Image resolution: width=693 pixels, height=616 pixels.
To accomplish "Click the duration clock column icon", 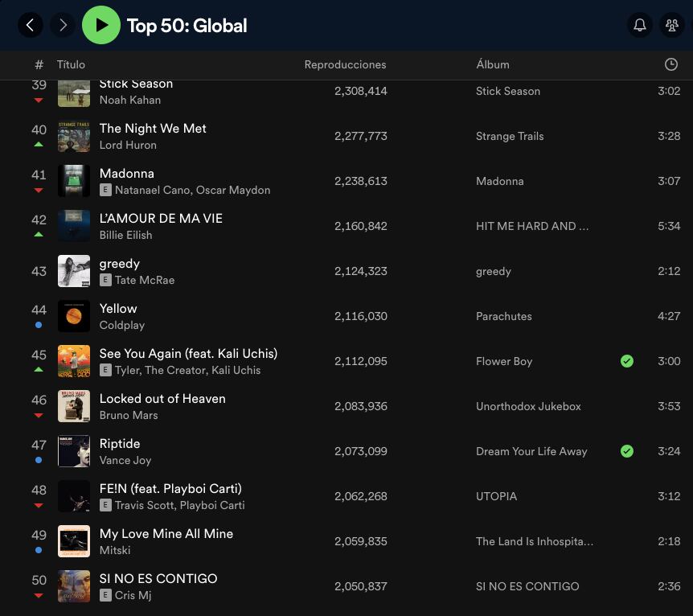I will [x=671, y=64].
